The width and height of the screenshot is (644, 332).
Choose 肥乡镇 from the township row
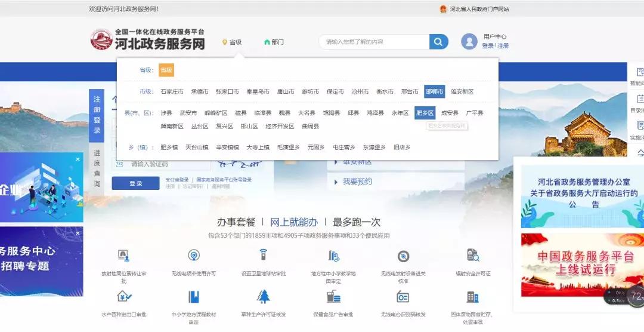click(x=169, y=147)
